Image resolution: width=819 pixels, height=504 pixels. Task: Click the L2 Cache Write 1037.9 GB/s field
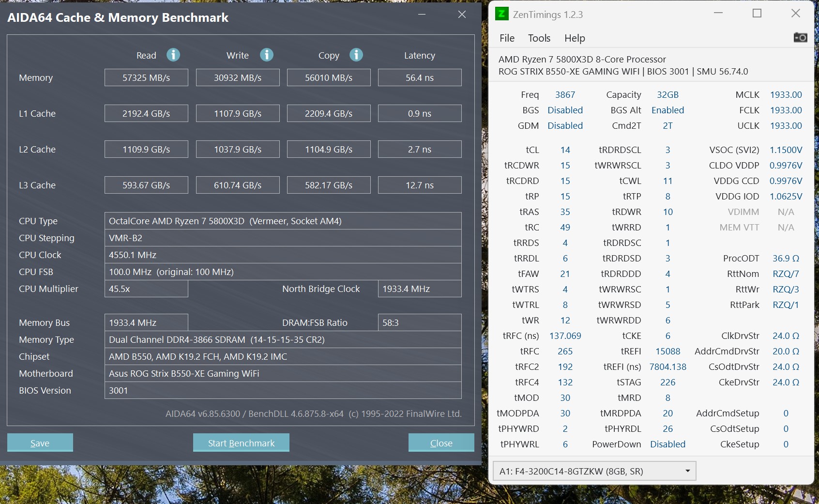pos(238,149)
